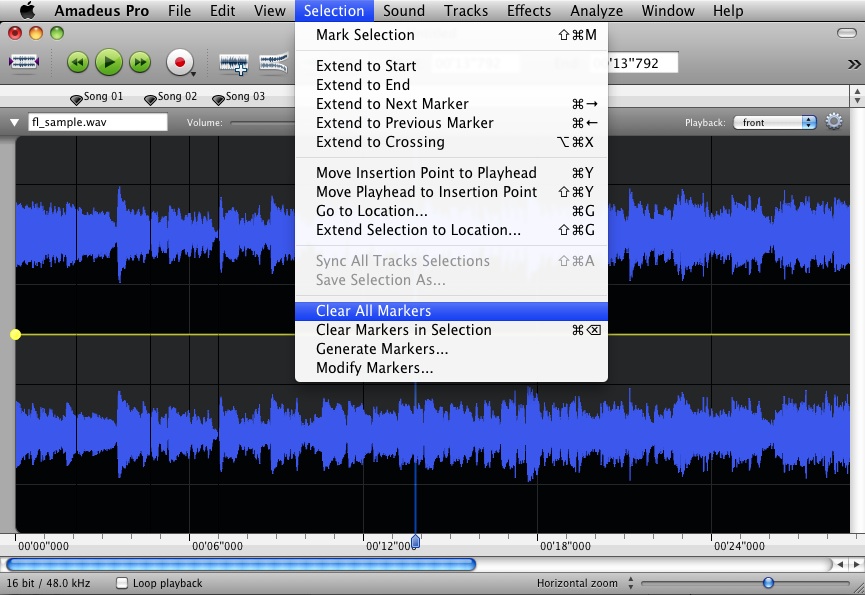
Task: Toggle the Loop playback checkbox
Action: click(122, 583)
